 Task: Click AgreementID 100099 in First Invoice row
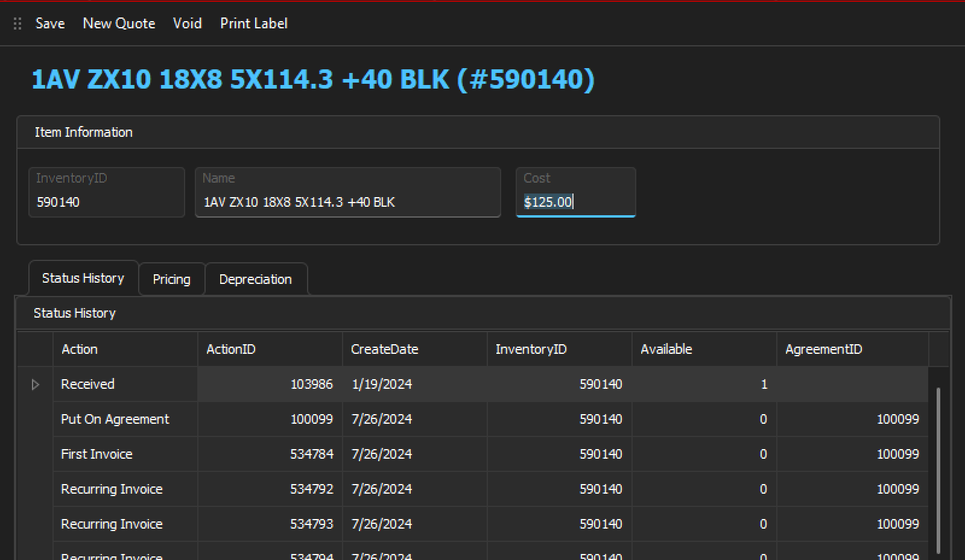tap(853, 455)
